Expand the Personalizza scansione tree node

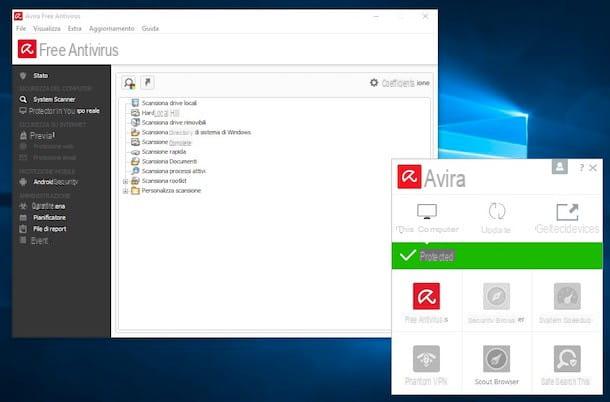126,191
